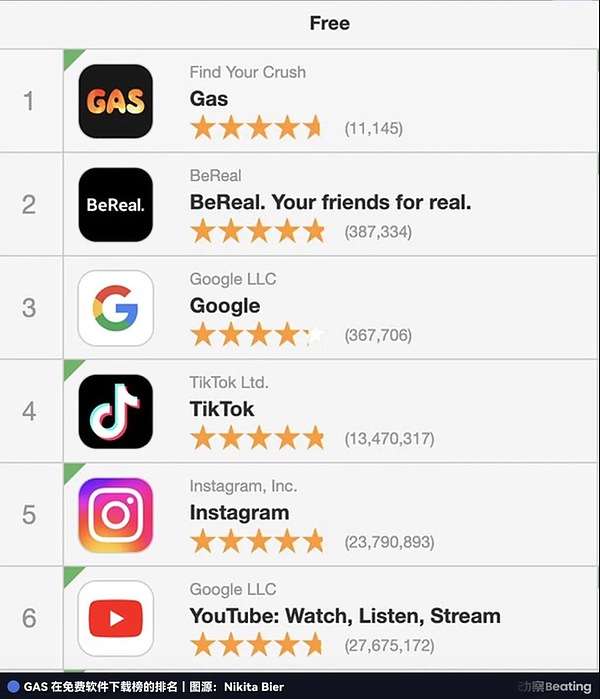Click the Gas app icon
600x699 pixels.
tap(115, 101)
